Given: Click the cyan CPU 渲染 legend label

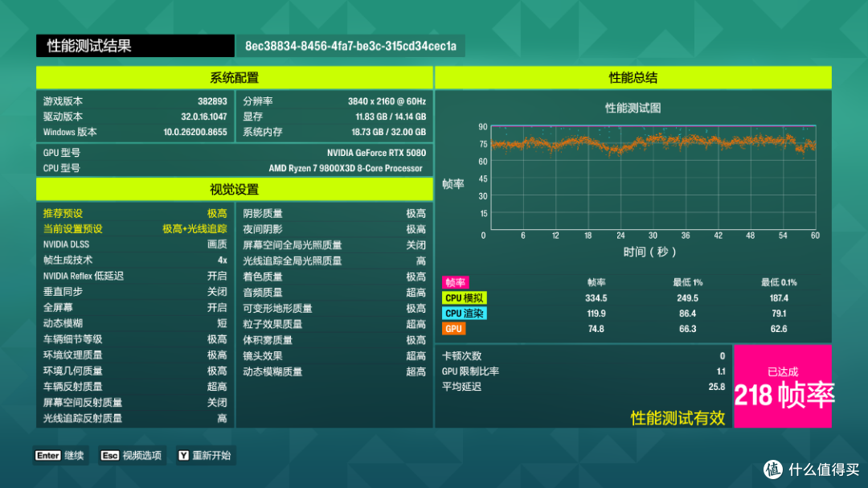Looking at the screenshot, I should 464,314.
